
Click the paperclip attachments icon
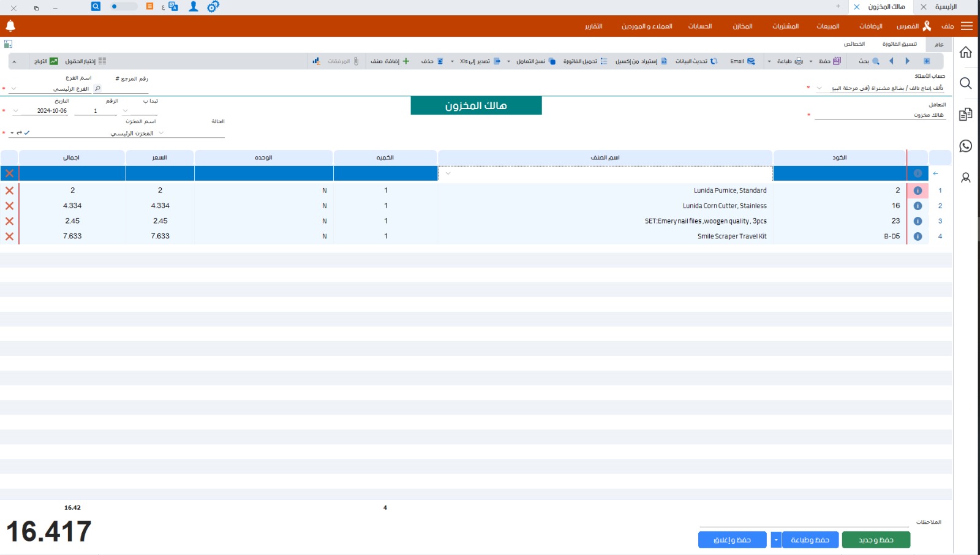(x=356, y=61)
